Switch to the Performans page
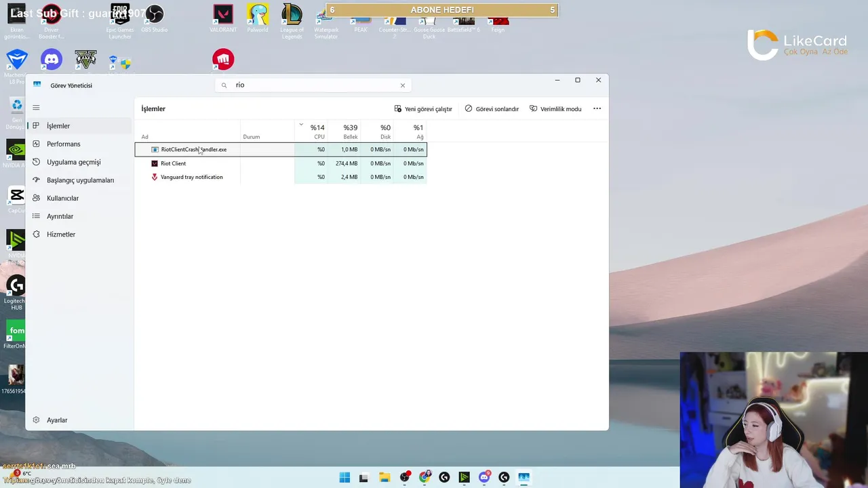The height and width of the screenshot is (488, 868). (x=79, y=144)
